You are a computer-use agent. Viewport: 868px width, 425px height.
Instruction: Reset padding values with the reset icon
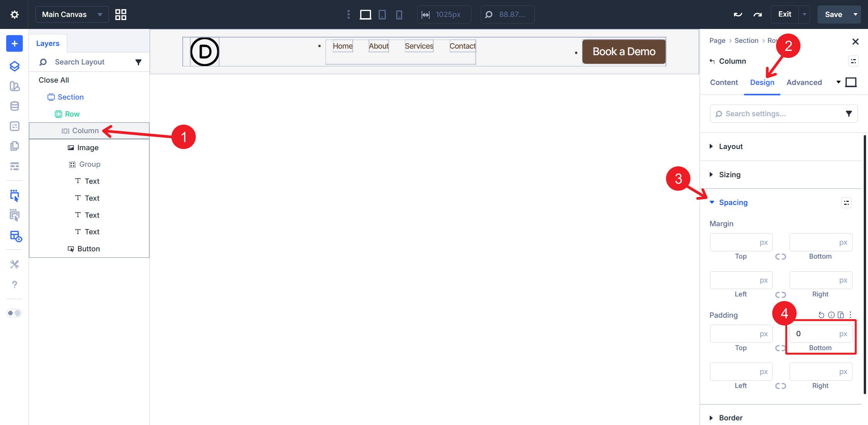click(x=821, y=315)
